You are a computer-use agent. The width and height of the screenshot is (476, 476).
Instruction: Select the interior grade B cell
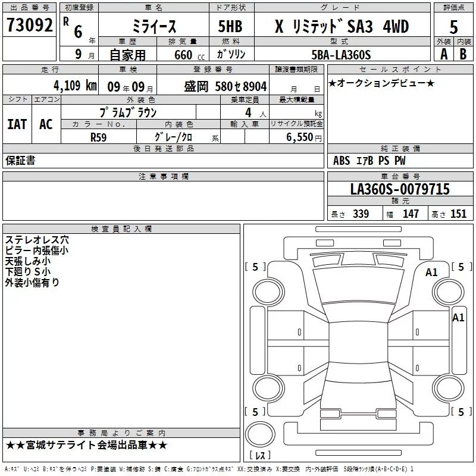pyautogui.click(x=463, y=54)
